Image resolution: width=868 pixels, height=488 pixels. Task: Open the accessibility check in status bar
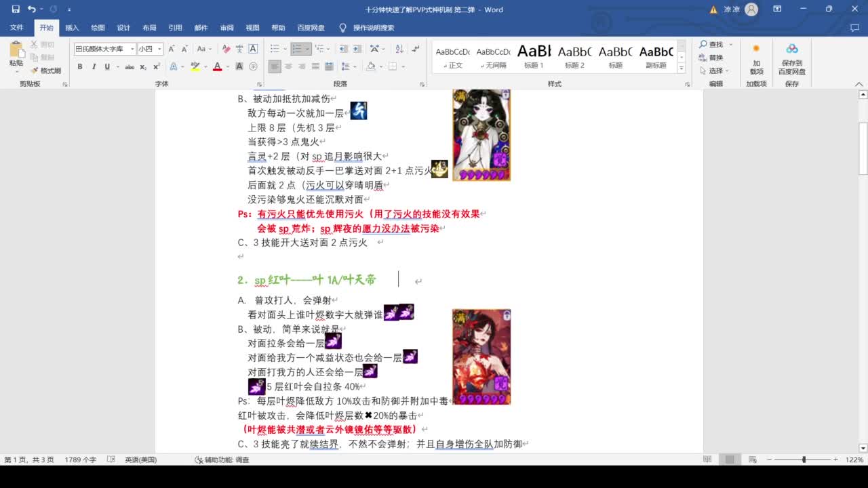(222, 460)
